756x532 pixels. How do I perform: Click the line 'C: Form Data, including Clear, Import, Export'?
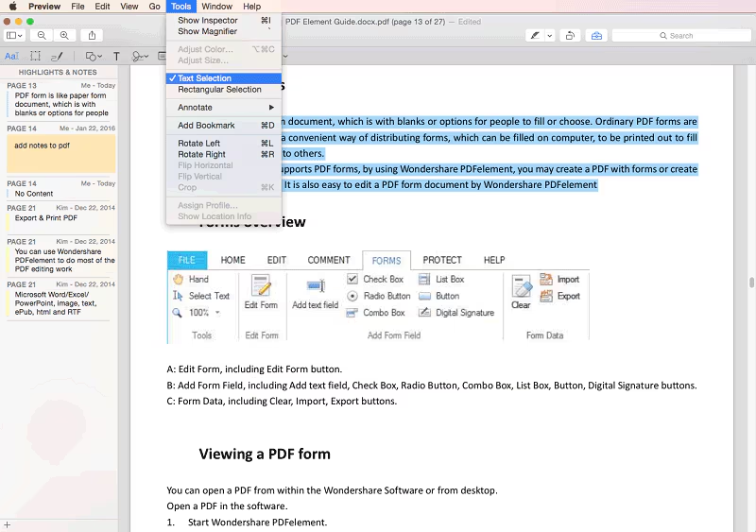(282, 402)
